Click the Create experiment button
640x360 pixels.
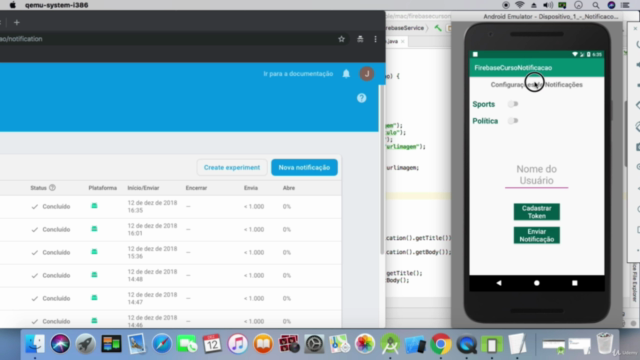[x=232, y=167]
